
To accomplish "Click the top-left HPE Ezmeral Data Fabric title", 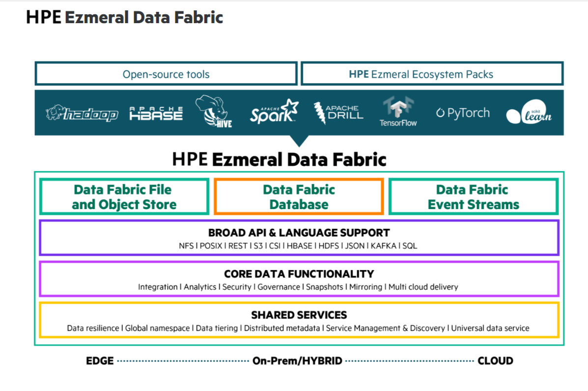I will pos(124,17).
